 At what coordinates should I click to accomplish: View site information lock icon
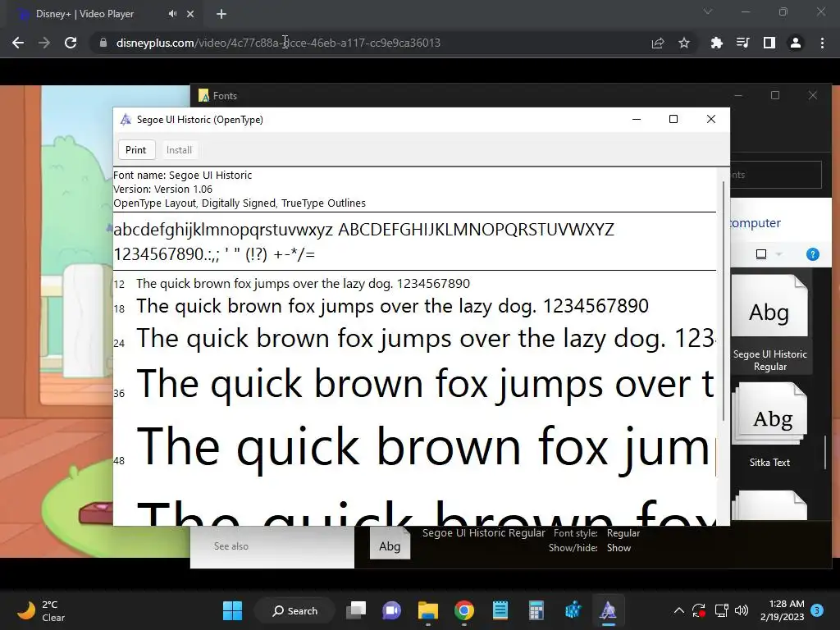coord(103,43)
